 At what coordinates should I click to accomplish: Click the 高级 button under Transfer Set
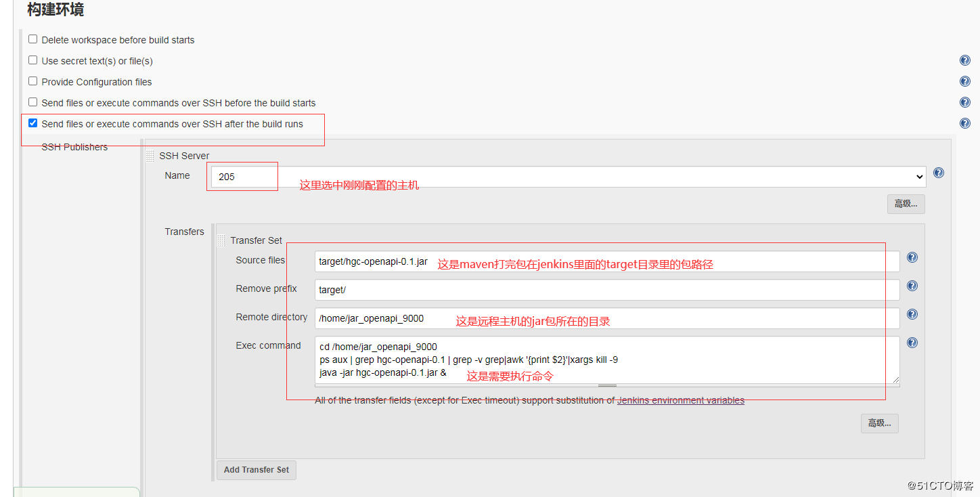(x=880, y=423)
